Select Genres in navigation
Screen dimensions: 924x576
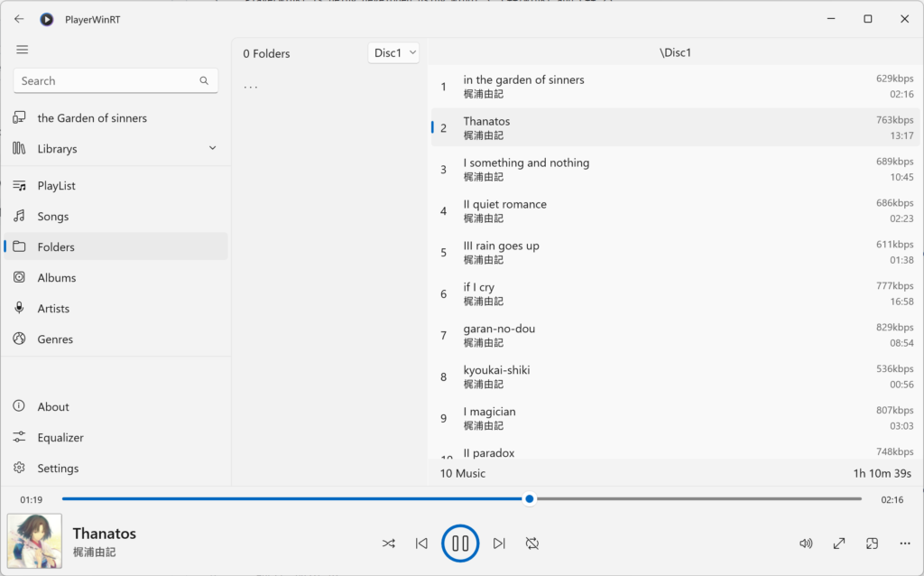click(115, 339)
